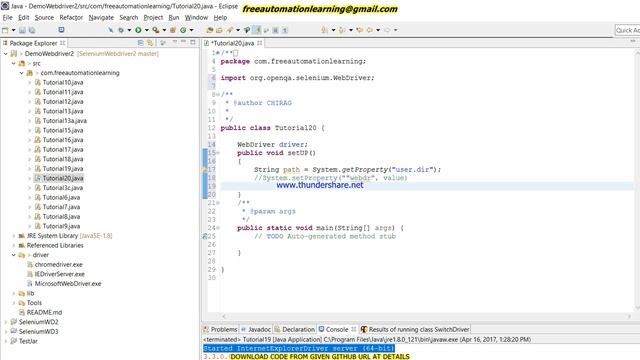Toggle Link with Editor in Package Explorer
Viewport: 640px width, 360px height.
pyautogui.click(x=150, y=43)
